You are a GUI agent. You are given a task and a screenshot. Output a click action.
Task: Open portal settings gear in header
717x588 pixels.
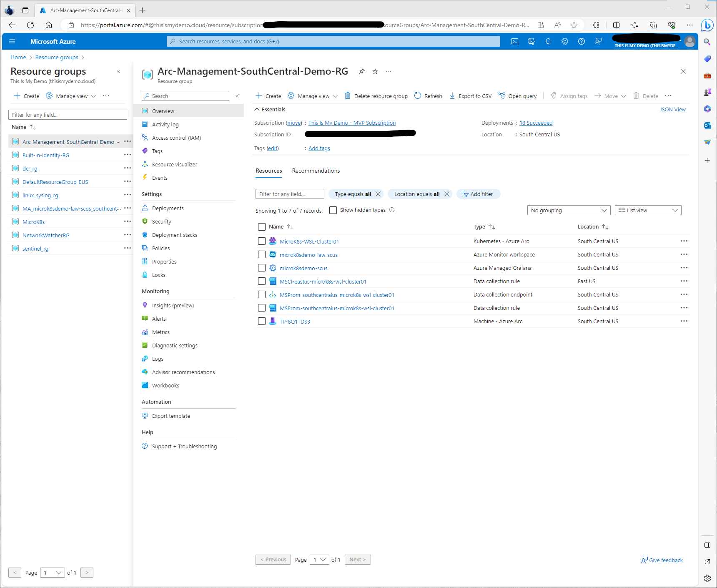(x=565, y=41)
